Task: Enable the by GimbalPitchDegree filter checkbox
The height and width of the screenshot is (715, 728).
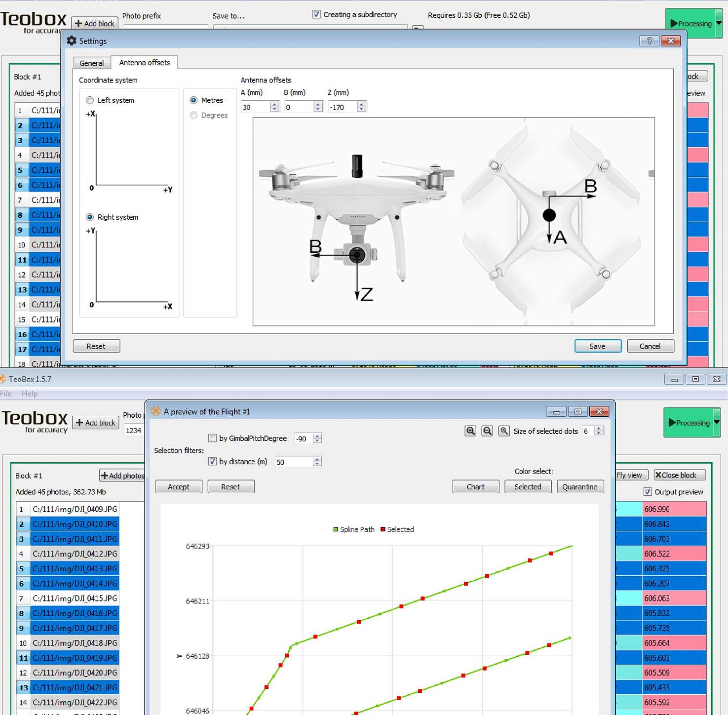Action: (x=213, y=438)
